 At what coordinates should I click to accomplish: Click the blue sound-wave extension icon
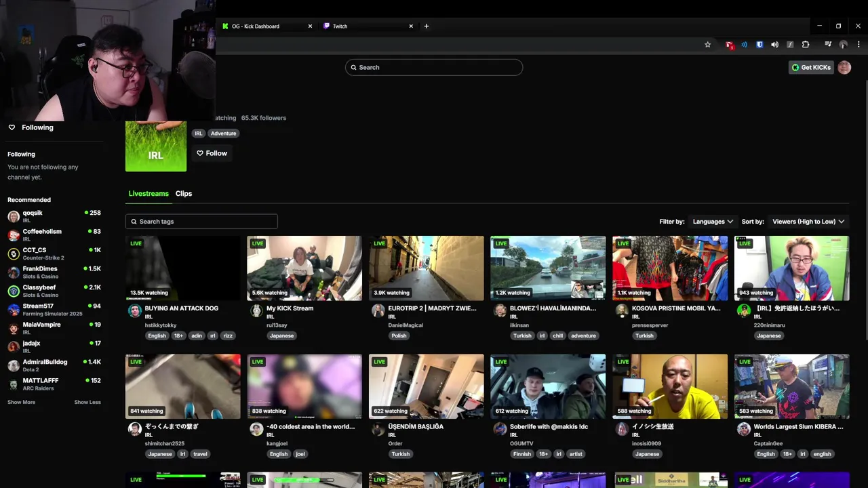pos(744,45)
